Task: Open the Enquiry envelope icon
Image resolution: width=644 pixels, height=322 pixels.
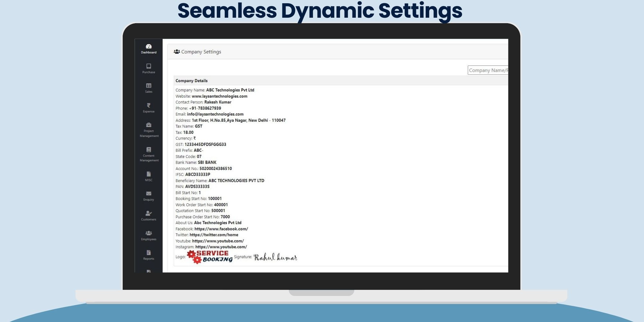Action: 148,194
